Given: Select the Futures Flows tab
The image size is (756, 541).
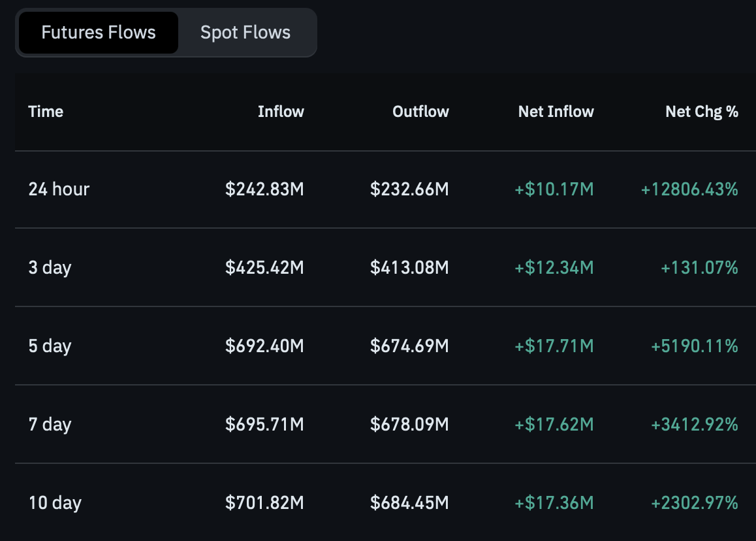Looking at the screenshot, I should pos(99,33).
